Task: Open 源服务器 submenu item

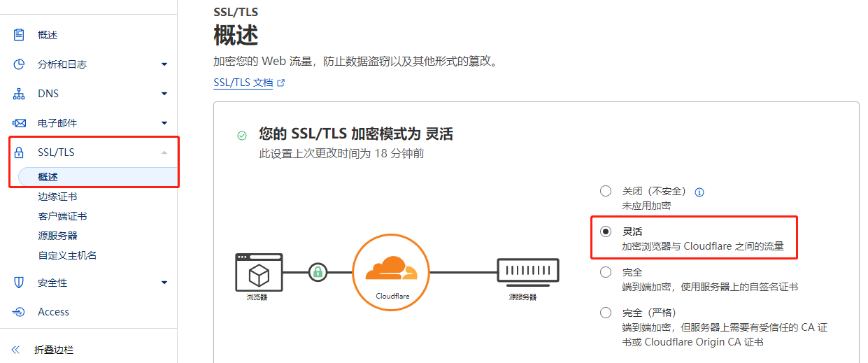Action: [x=57, y=236]
